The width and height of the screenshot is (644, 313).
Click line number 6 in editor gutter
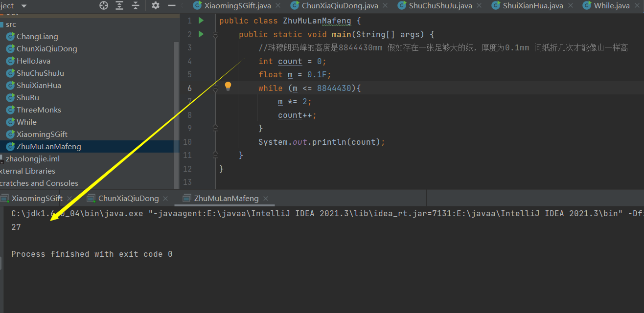coord(189,89)
